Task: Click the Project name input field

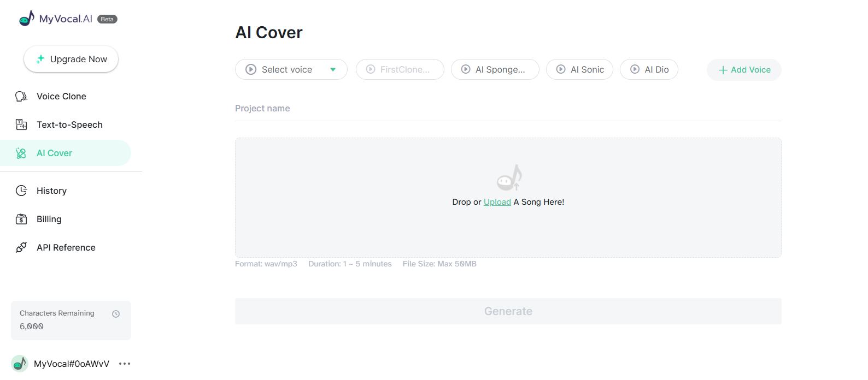Action: [508, 109]
